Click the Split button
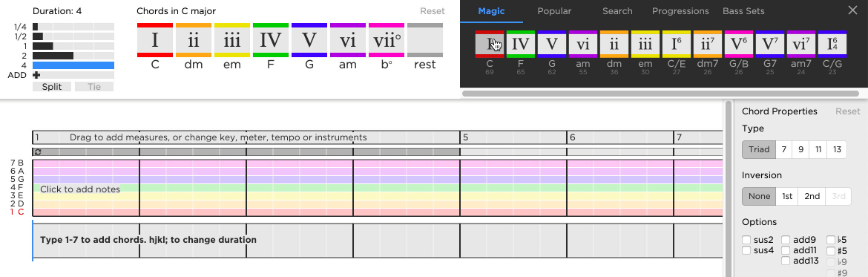Screen dimensions: 868x277 [x=51, y=87]
